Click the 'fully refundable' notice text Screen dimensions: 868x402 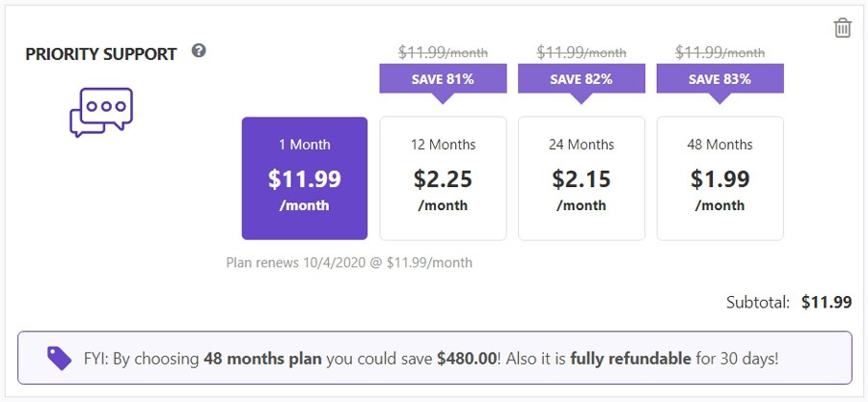coord(631,359)
